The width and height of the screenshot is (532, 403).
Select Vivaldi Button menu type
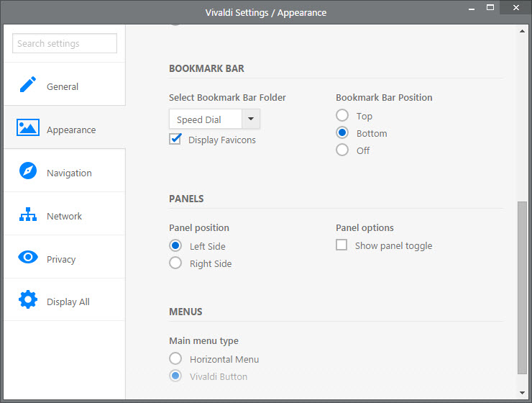click(x=175, y=376)
